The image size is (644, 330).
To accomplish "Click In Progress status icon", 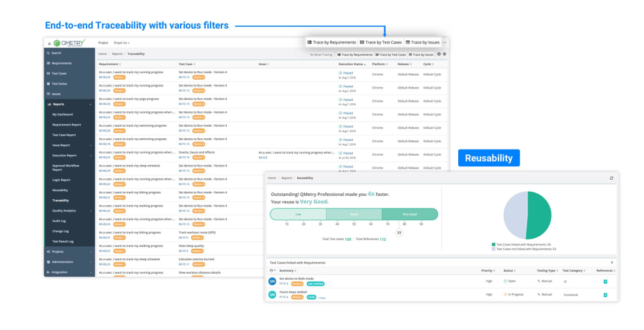I will pyautogui.click(x=505, y=294).
